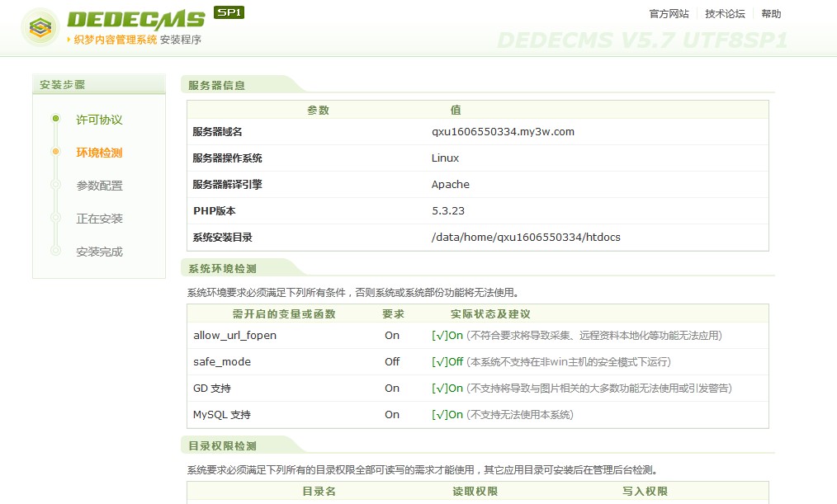This screenshot has width=837, height=504.
Task: Select the 参数配置 install step
Action: (99, 186)
